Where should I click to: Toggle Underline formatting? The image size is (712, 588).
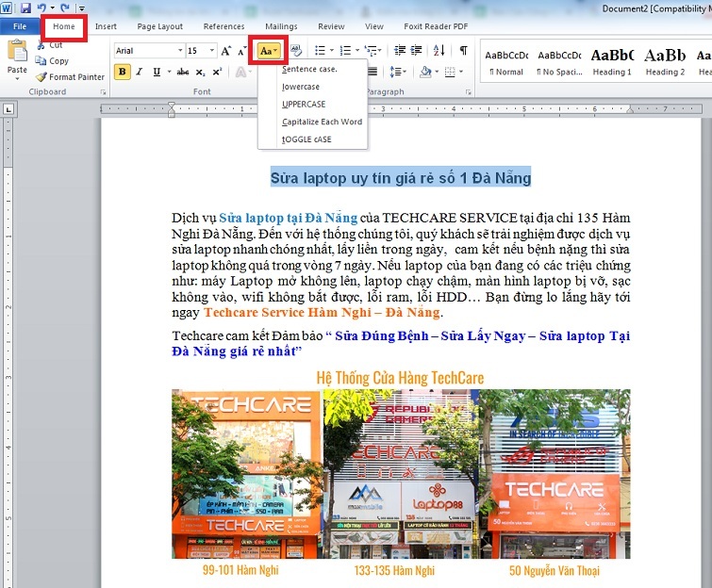coord(157,72)
